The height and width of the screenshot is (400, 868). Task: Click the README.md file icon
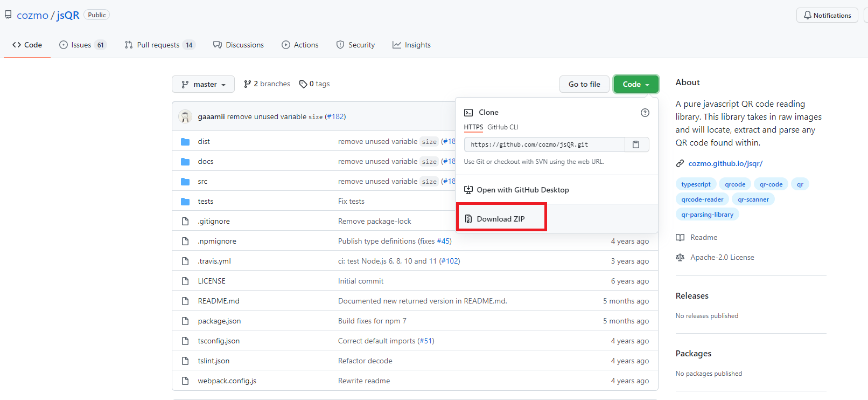(185, 301)
